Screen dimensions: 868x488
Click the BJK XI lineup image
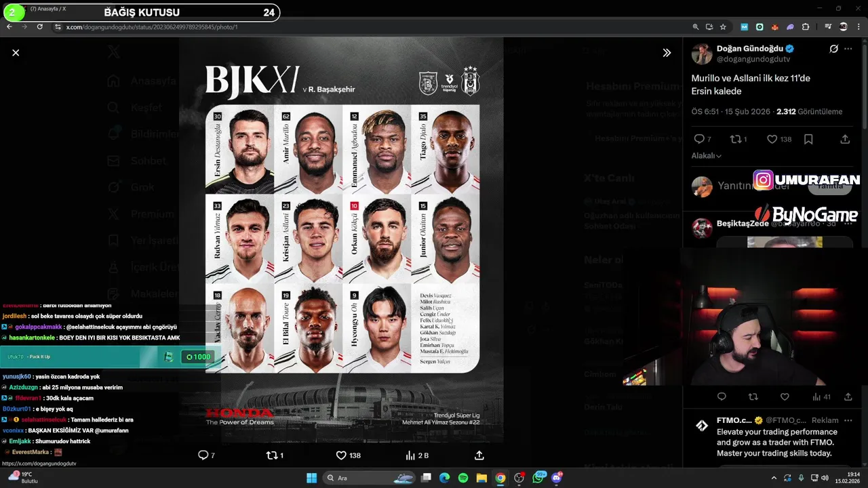[x=342, y=240]
